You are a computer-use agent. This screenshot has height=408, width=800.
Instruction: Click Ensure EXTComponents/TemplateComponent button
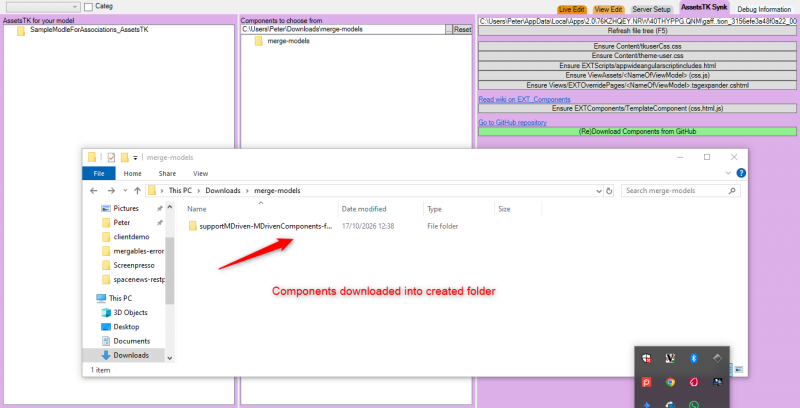point(637,108)
